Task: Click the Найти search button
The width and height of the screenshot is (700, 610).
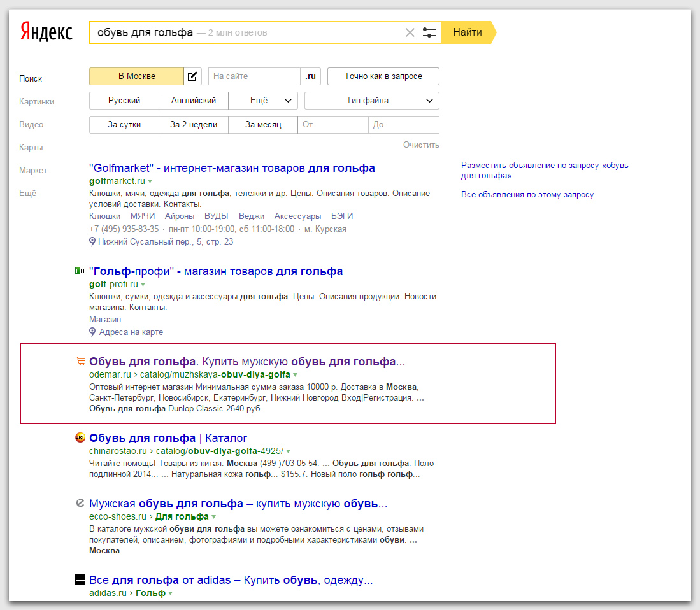Action: tap(468, 32)
